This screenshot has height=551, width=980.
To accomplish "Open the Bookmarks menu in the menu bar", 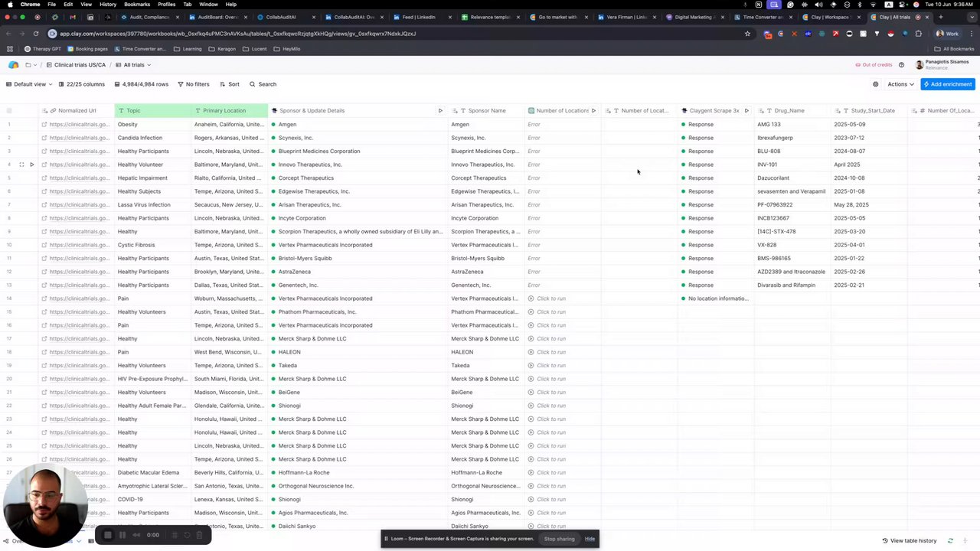I will point(137,5).
